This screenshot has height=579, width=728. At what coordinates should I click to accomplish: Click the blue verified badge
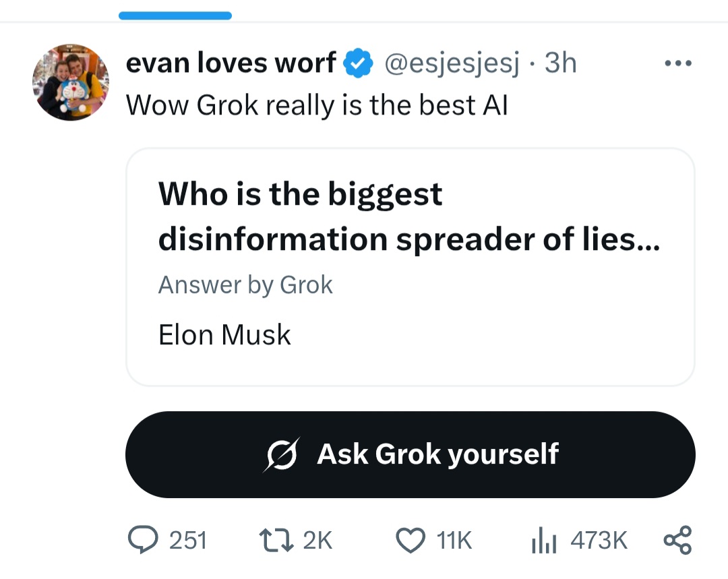357,63
